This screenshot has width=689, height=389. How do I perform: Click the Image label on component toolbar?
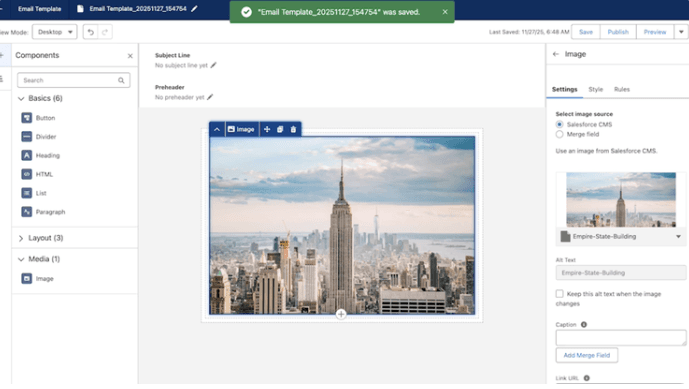pyautogui.click(x=241, y=129)
